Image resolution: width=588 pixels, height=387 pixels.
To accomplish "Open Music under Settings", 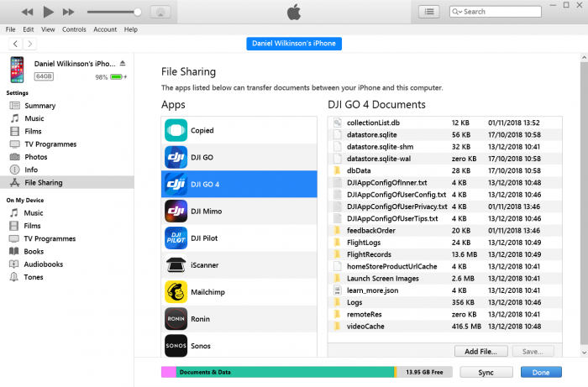I will tap(34, 118).
